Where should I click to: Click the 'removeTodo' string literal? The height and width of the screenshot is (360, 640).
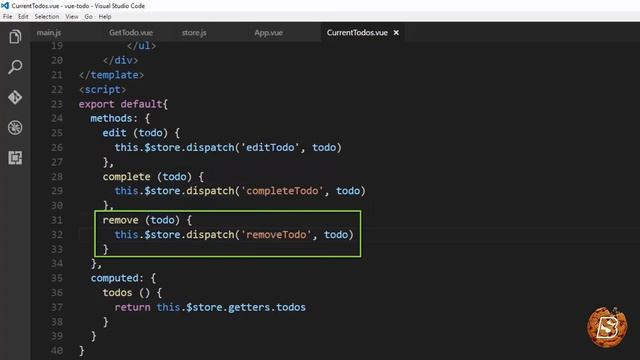click(x=276, y=235)
